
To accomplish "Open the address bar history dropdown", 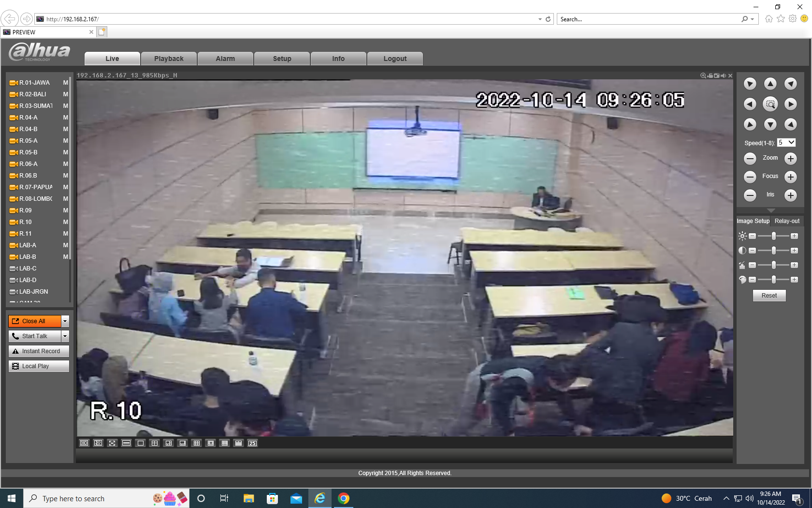I will pyautogui.click(x=540, y=19).
